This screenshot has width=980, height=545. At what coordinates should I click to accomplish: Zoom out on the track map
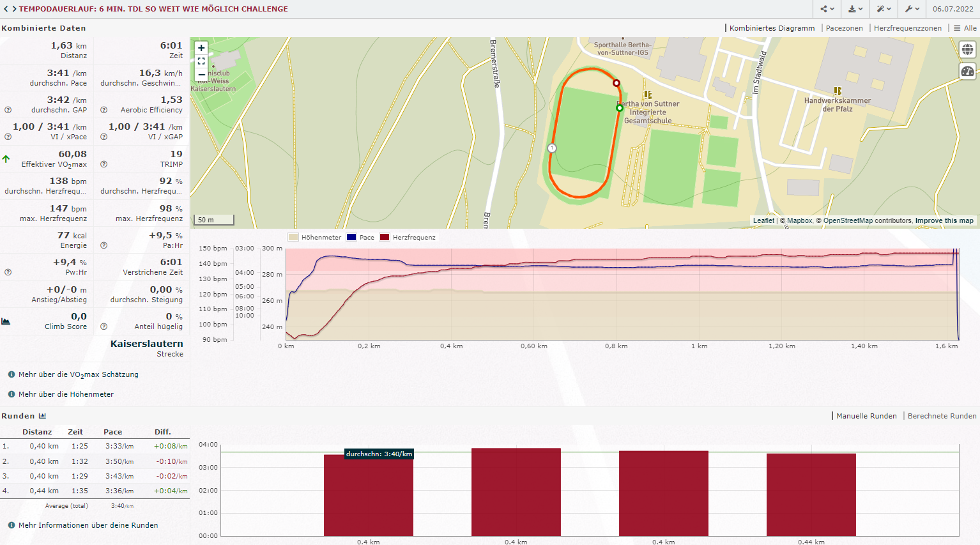[x=201, y=74]
